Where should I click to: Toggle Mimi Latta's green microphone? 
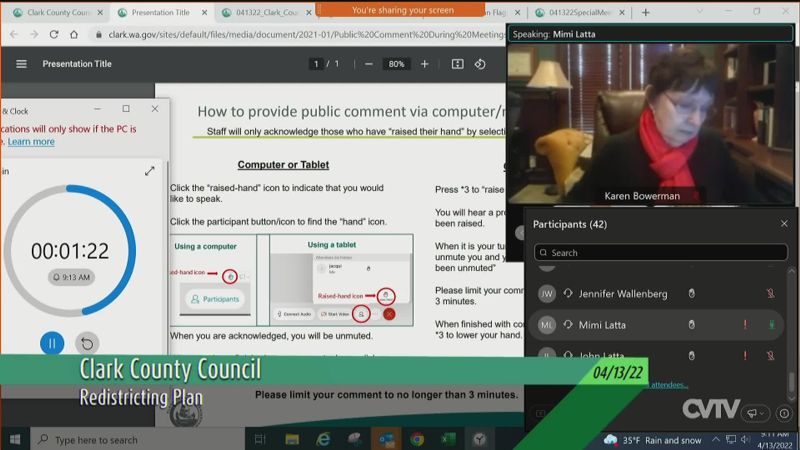(x=770, y=325)
